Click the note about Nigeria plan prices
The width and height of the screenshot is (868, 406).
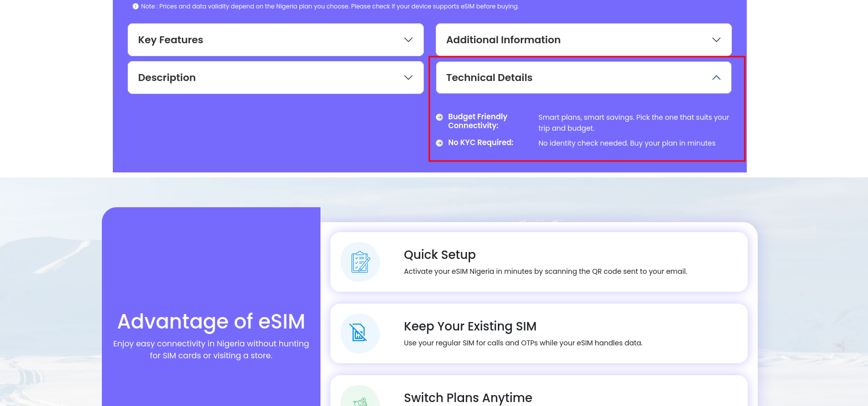click(329, 6)
